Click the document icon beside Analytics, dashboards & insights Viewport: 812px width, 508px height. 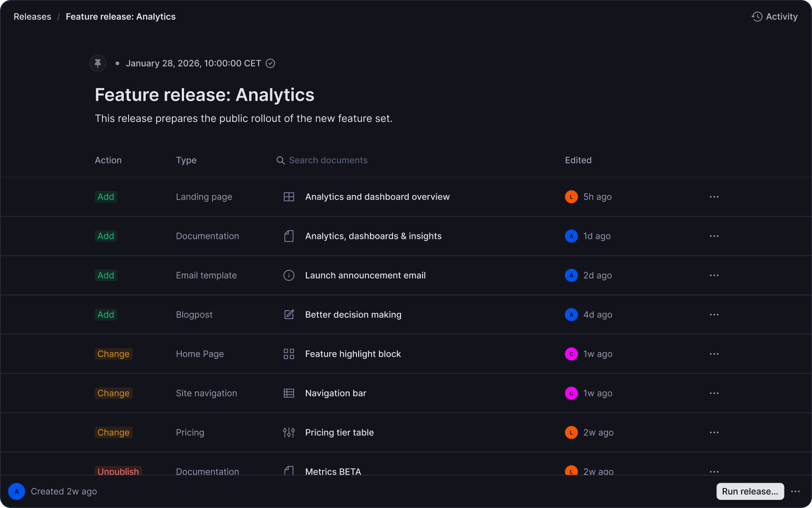click(x=289, y=236)
